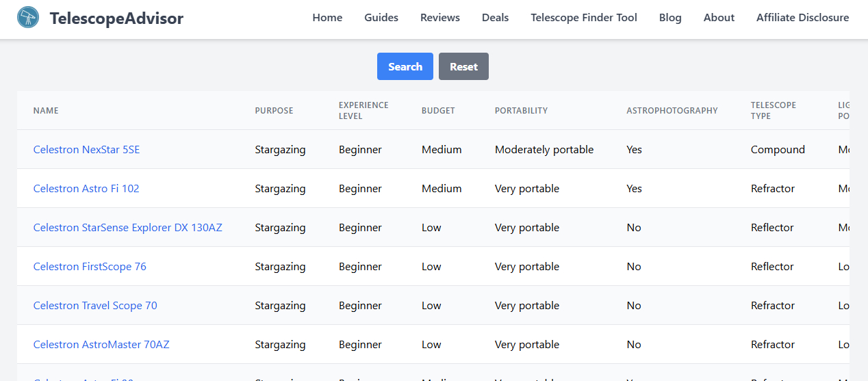Open the Celestron FirstScope 76 link

point(90,267)
